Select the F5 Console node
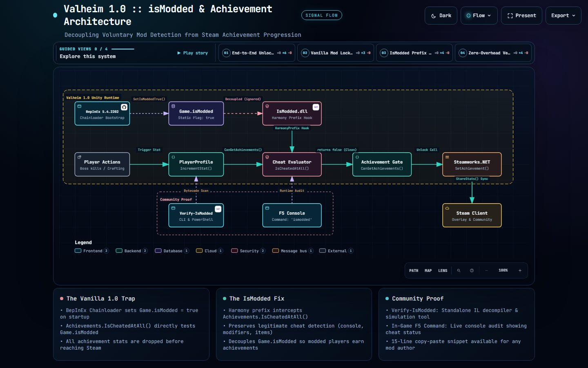588x368 pixels. pyautogui.click(x=292, y=215)
